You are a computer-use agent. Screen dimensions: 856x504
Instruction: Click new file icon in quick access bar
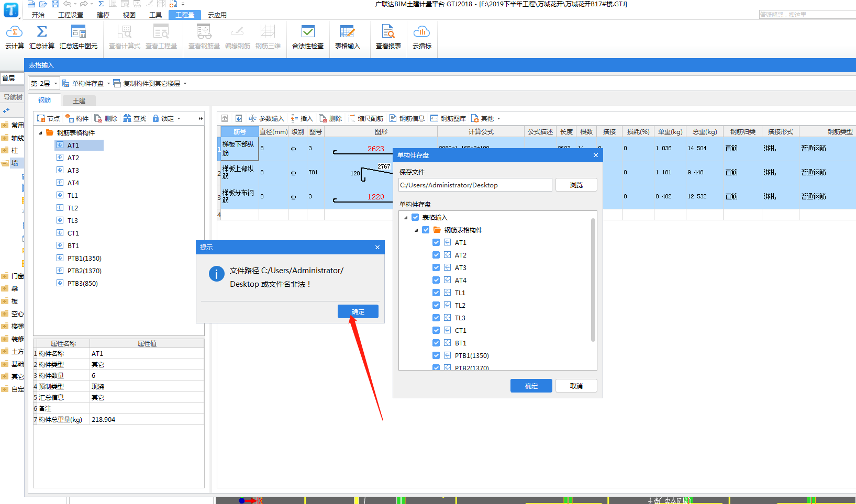tap(31, 4)
